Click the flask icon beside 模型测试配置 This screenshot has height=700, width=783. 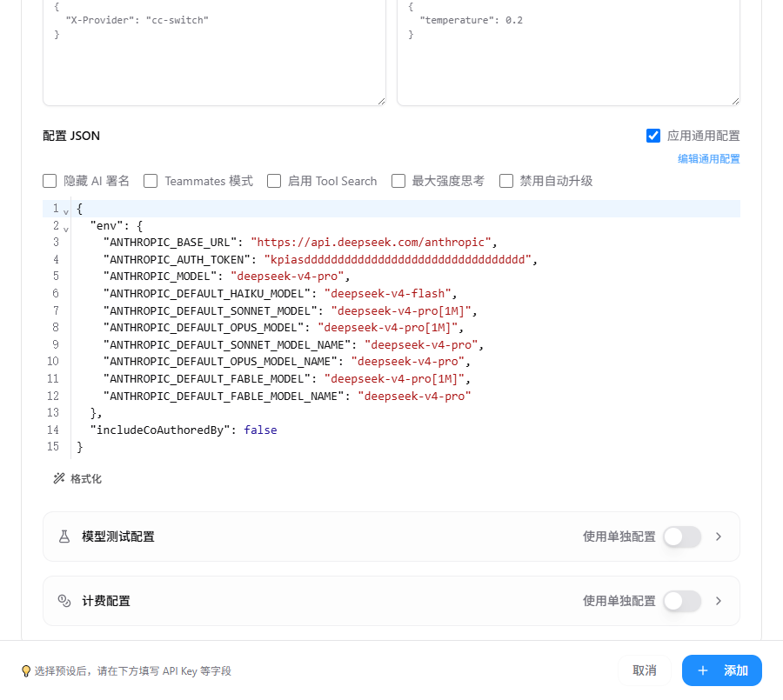64,537
